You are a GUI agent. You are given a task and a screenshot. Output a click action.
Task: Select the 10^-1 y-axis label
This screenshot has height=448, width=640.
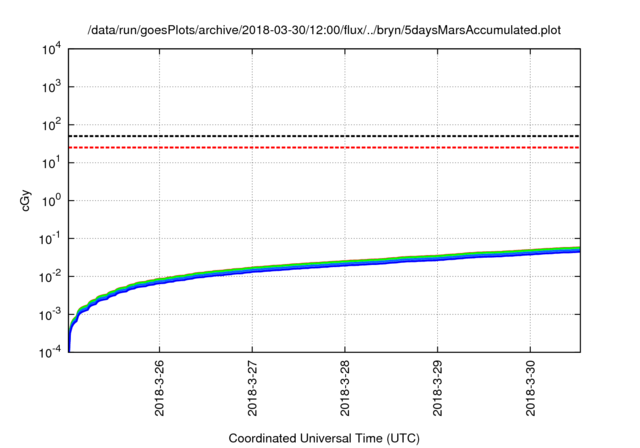(x=50, y=239)
